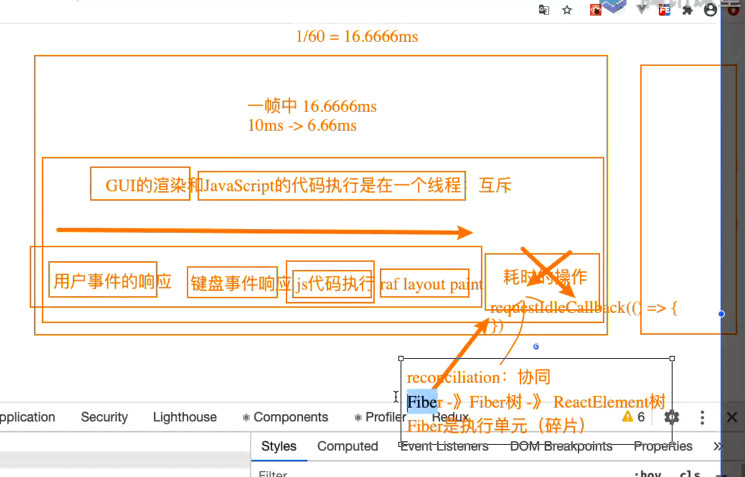Bookmark this page with the star icon
The width and height of the screenshot is (745, 477).
(567, 10)
